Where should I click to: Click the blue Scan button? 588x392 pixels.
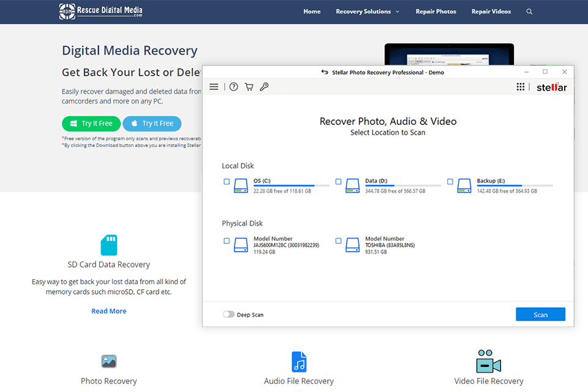pos(540,314)
